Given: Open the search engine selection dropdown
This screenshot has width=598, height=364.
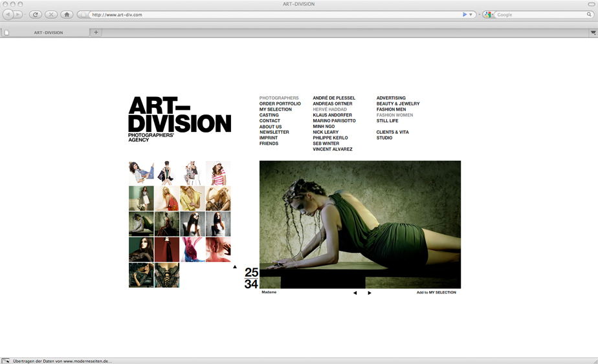Looking at the screenshot, I should click(489, 14).
